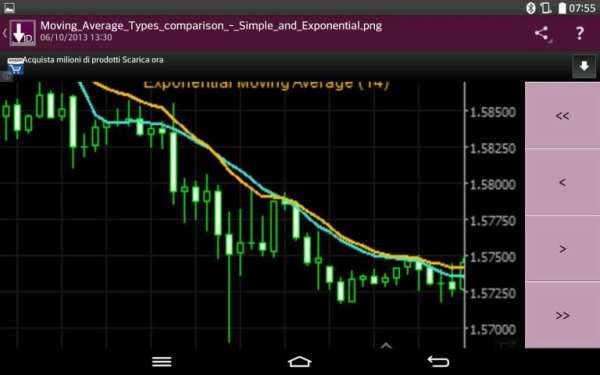Jump to first image with << button
This screenshot has height=375, width=600.
pos(562,115)
